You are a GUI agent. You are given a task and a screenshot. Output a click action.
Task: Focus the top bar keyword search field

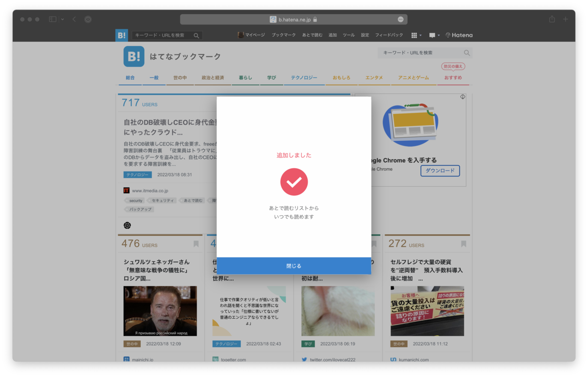pyautogui.click(x=163, y=35)
